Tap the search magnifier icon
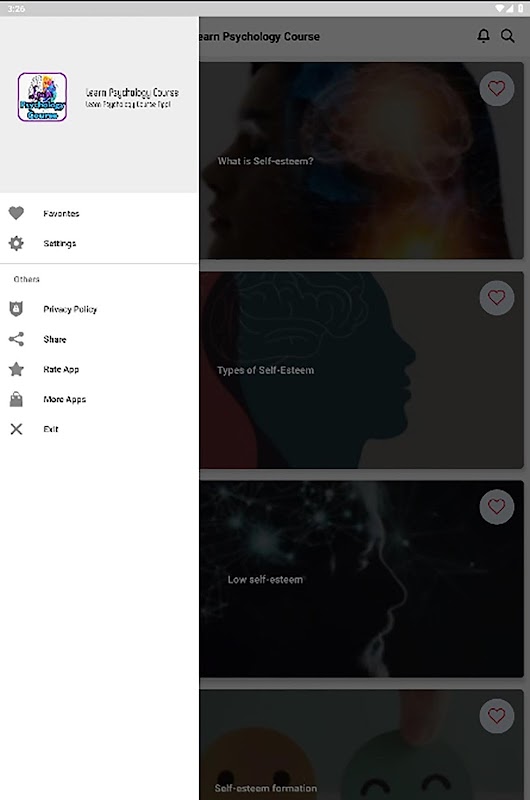Image resolution: width=530 pixels, height=800 pixels. click(x=507, y=36)
